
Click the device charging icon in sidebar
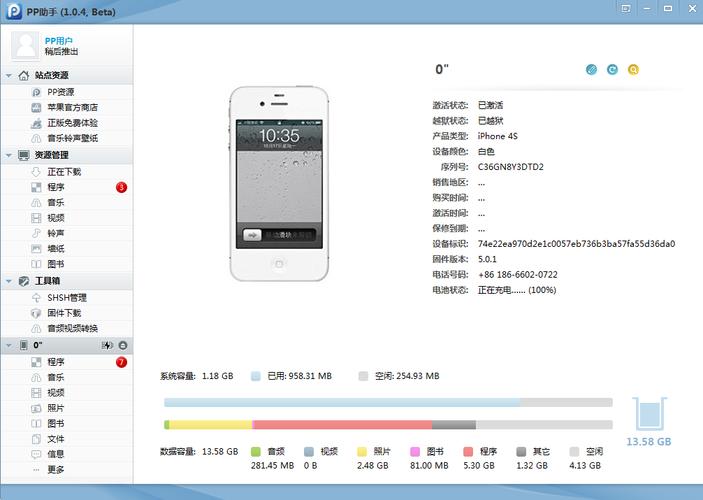click(x=107, y=345)
